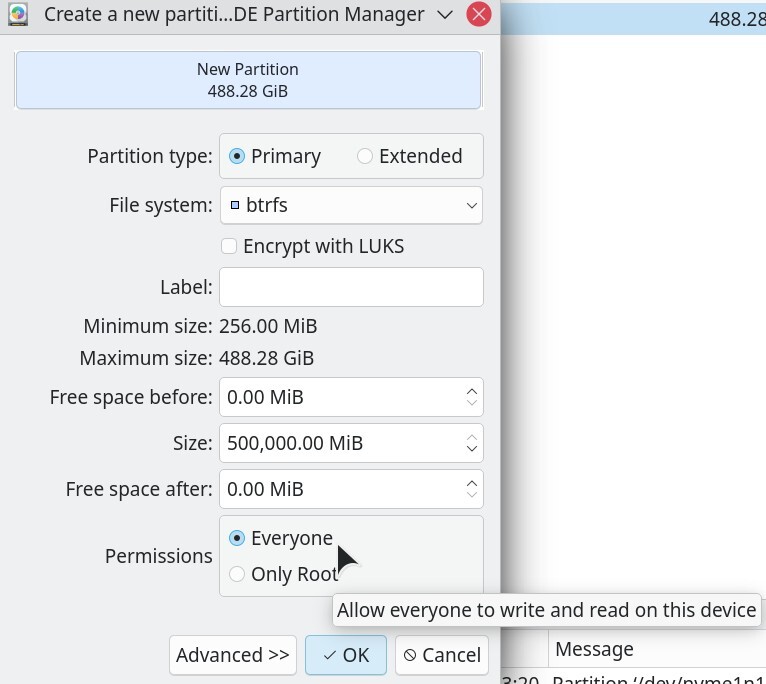The image size is (766, 684).
Task: Decrease the Size value with down arrow
Action: (x=472, y=449)
